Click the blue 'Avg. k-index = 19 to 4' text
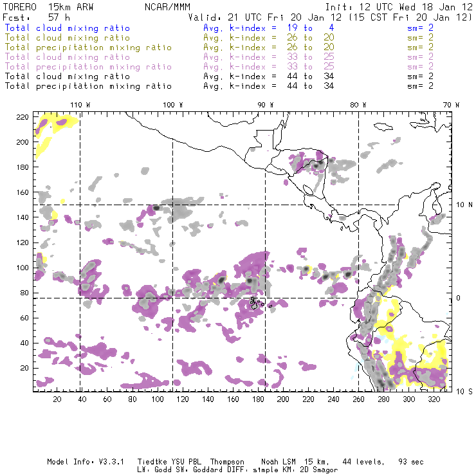This screenshot has width=476, height=476. coord(269,28)
